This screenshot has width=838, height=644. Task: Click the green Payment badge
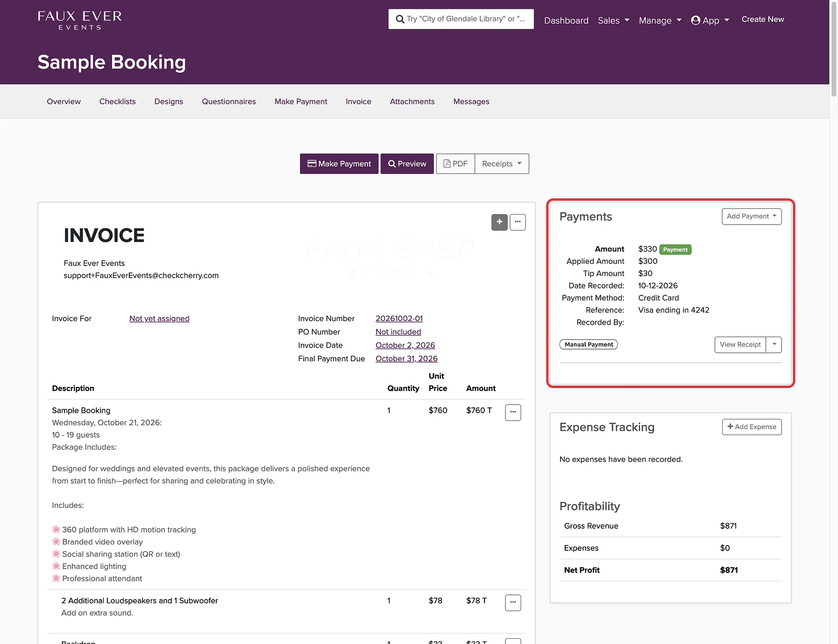point(675,250)
